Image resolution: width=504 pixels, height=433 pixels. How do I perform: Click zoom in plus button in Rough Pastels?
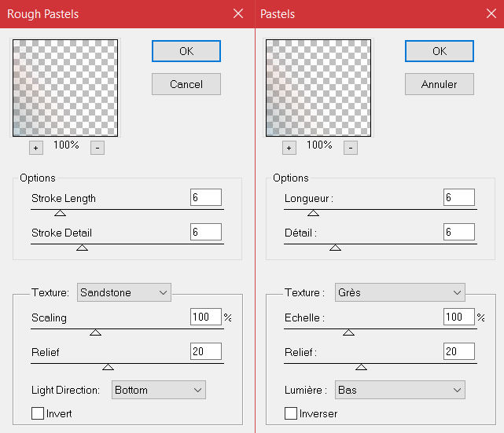35,148
